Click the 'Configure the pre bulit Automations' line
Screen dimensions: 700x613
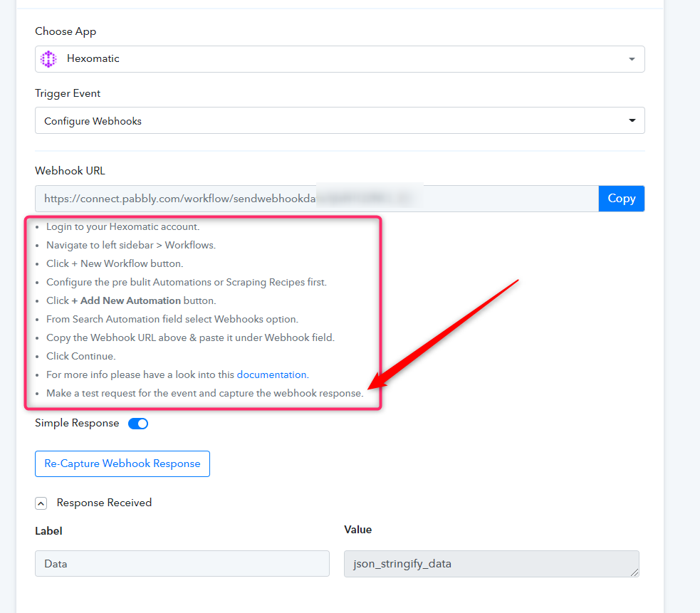click(x=187, y=282)
